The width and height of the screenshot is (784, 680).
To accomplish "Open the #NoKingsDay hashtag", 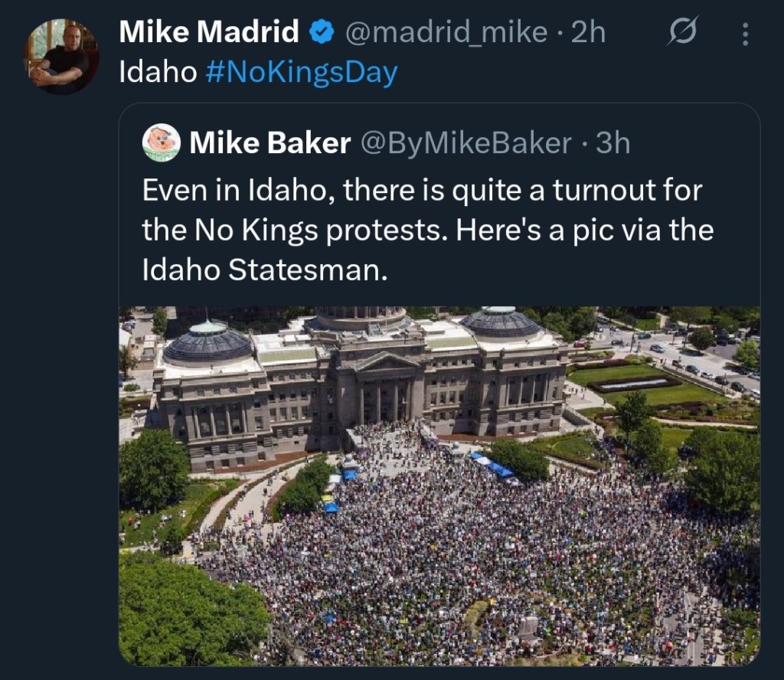I will click(302, 73).
